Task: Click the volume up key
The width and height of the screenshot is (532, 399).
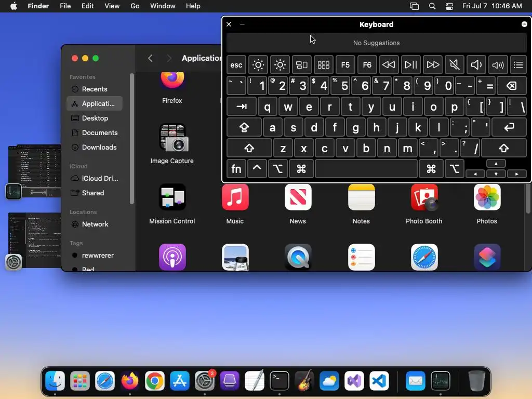Action: pos(498,65)
